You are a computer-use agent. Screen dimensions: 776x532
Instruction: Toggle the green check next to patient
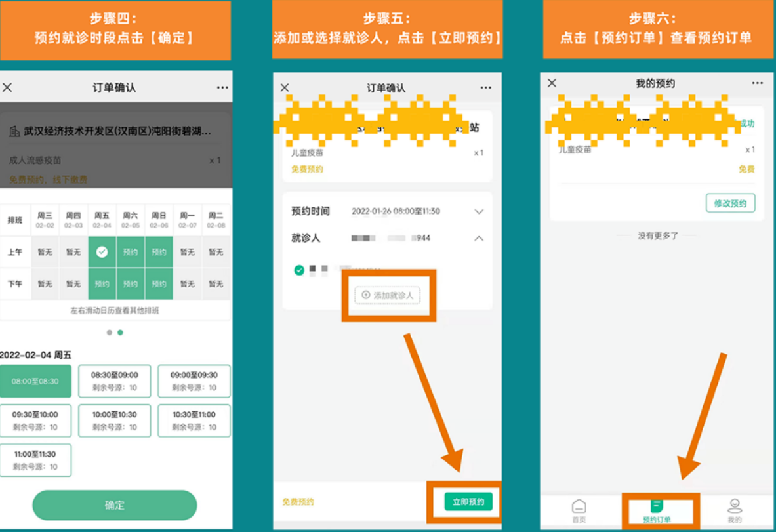(x=299, y=270)
